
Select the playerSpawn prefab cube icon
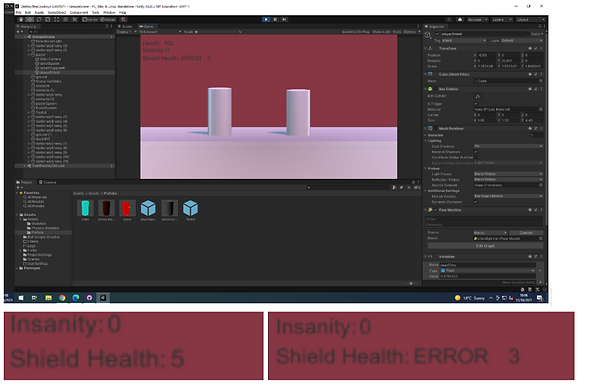(148, 208)
